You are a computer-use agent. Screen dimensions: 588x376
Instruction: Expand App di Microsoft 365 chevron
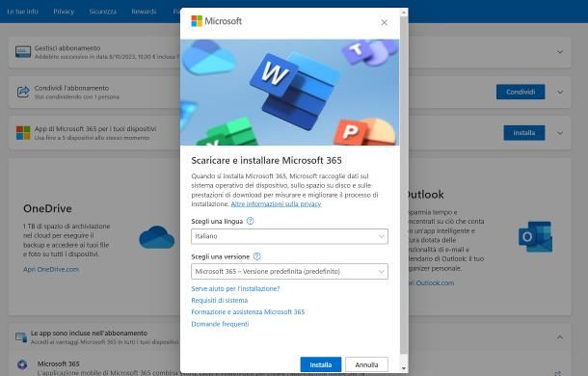click(x=560, y=133)
